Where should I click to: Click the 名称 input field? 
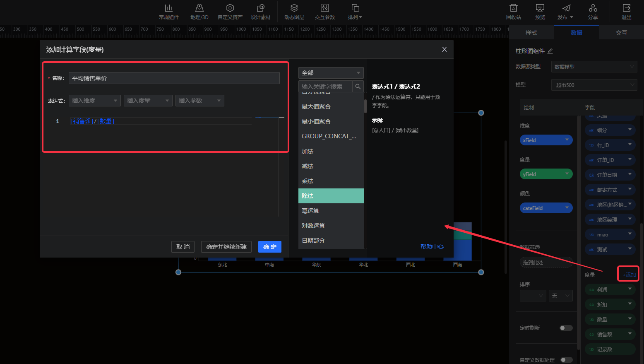pos(174,78)
